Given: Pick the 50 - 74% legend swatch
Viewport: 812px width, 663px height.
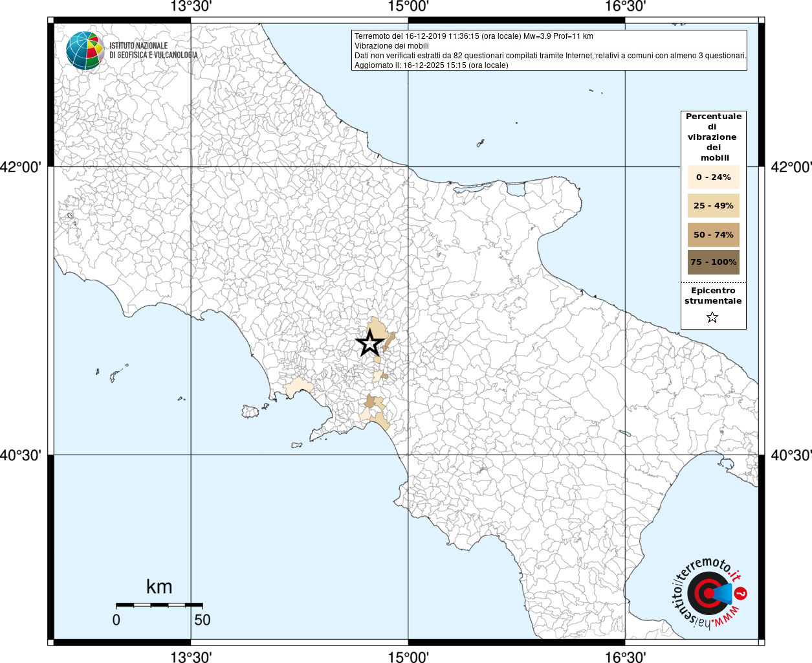Looking at the screenshot, I should coord(713,234).
